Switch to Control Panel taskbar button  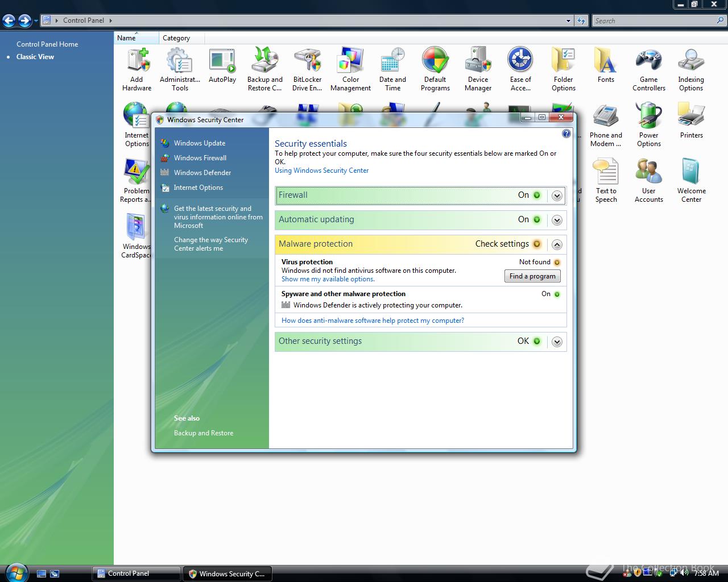(x=136, y=573)
